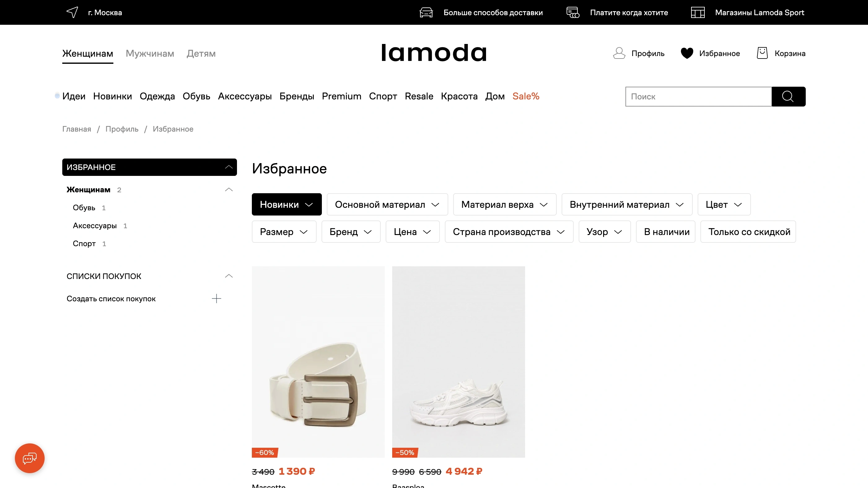Viewport: 868px width, 488px height.
Task: Open the Главная breadcrumb link
Action: click(77, 129)
